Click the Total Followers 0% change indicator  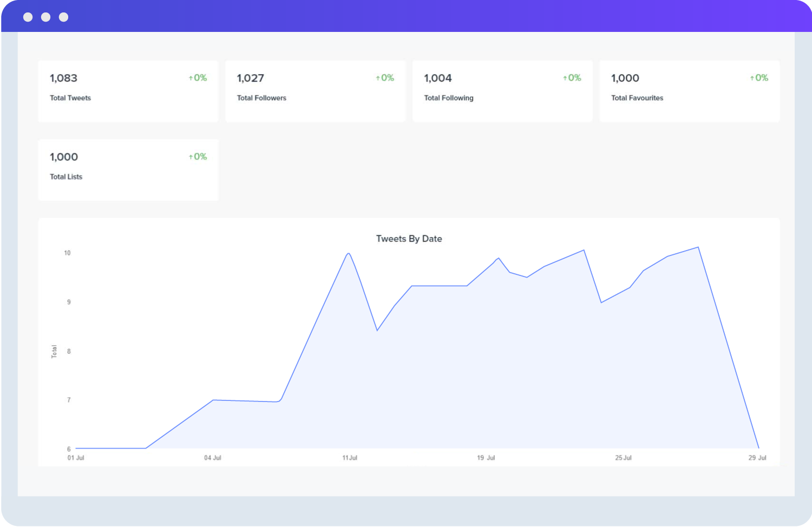(385, 78)
